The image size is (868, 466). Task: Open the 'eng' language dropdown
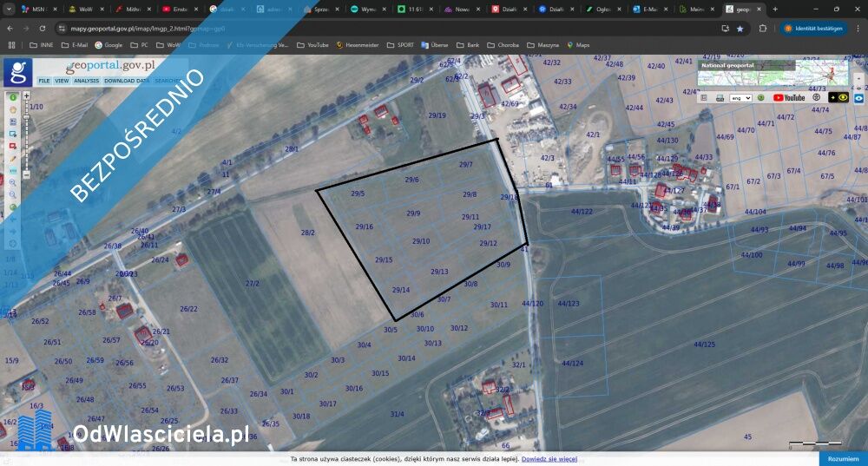point(740,98)
